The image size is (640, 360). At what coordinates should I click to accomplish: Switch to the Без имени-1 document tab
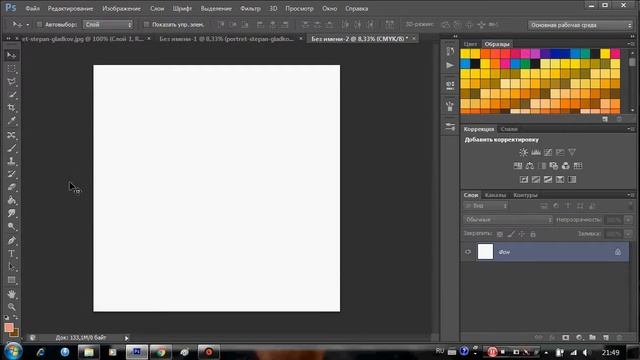pyautogui.click(x=226, y=39)
